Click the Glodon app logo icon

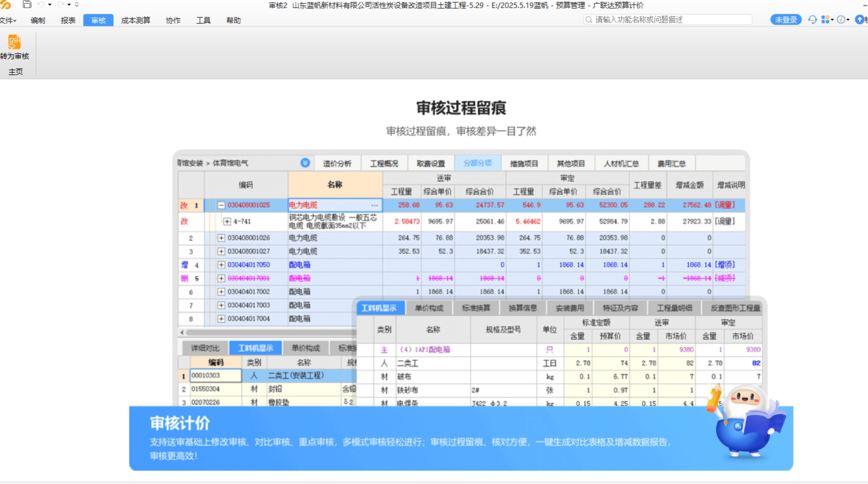(5, 4)
